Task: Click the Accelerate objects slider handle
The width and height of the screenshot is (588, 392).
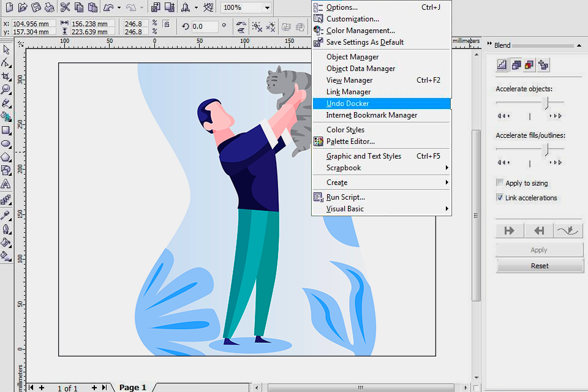Action: pos(546,102)
